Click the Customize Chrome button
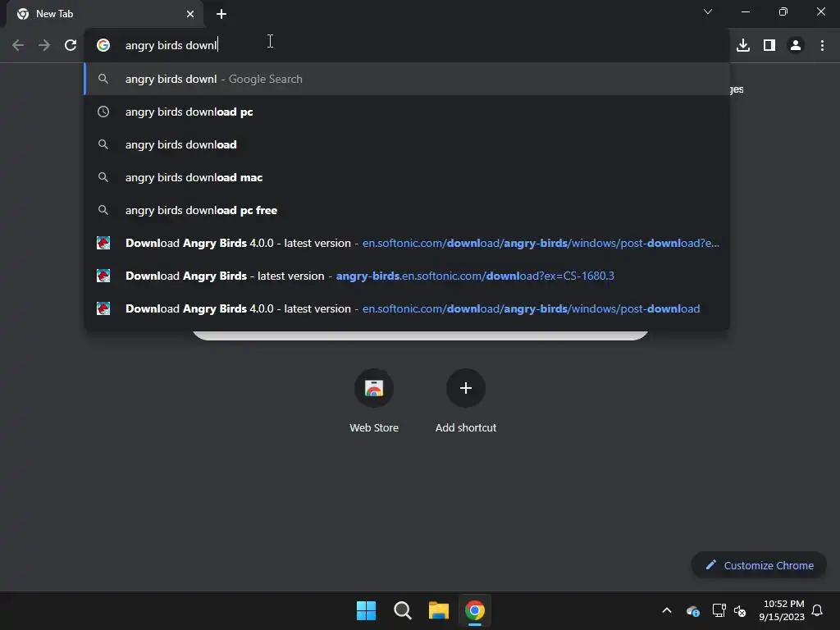This screenshot has height=630, width=840. [759, 565]
